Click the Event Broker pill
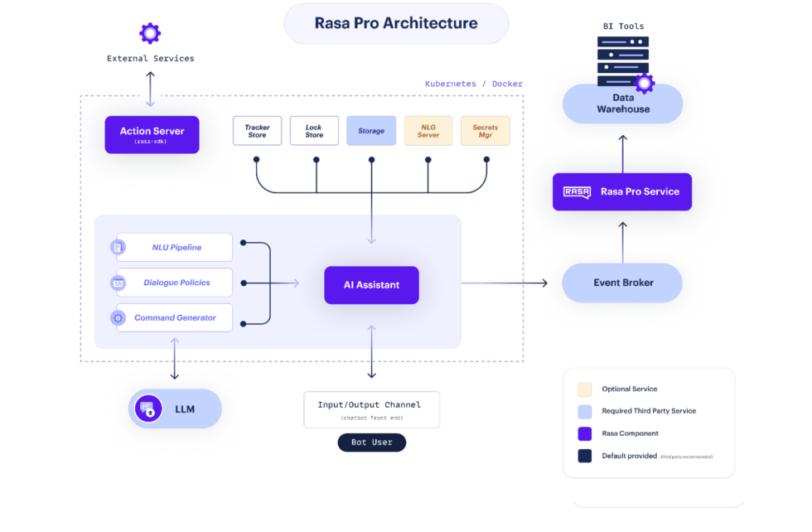The image size is (812, 532). [x=622, y=283]
